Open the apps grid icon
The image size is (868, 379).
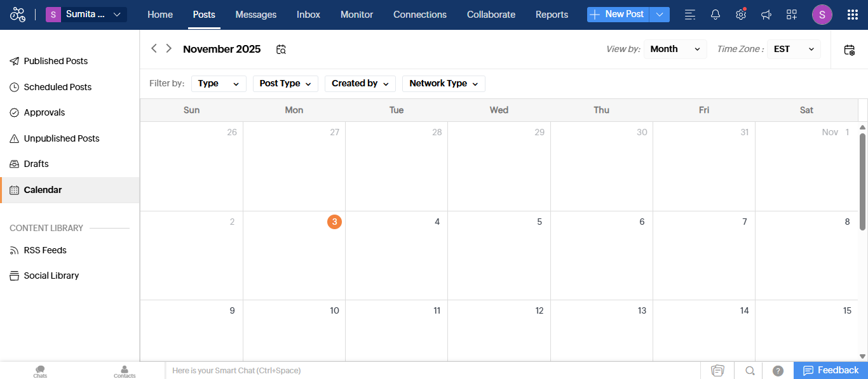tap(852, 14)
